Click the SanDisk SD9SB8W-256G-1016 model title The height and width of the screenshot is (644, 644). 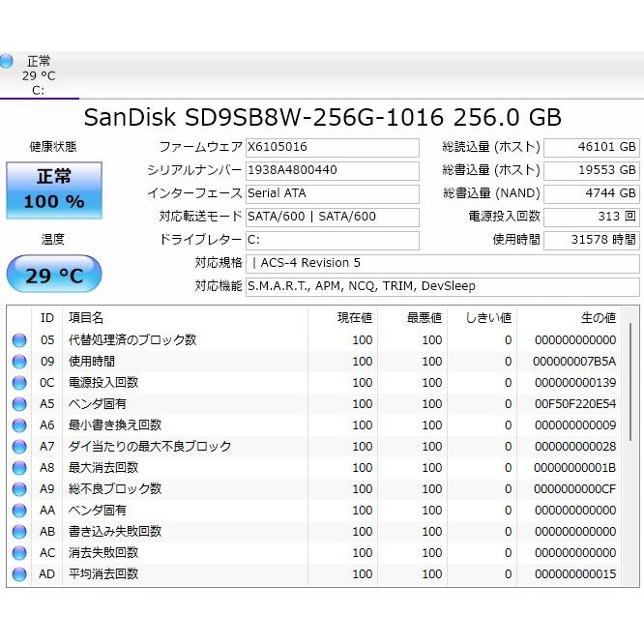322,117
